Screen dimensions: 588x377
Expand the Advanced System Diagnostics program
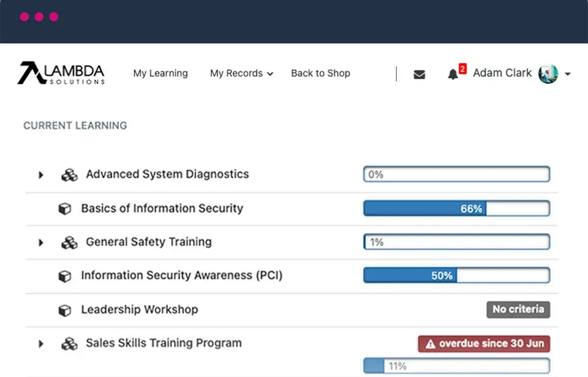41,175
